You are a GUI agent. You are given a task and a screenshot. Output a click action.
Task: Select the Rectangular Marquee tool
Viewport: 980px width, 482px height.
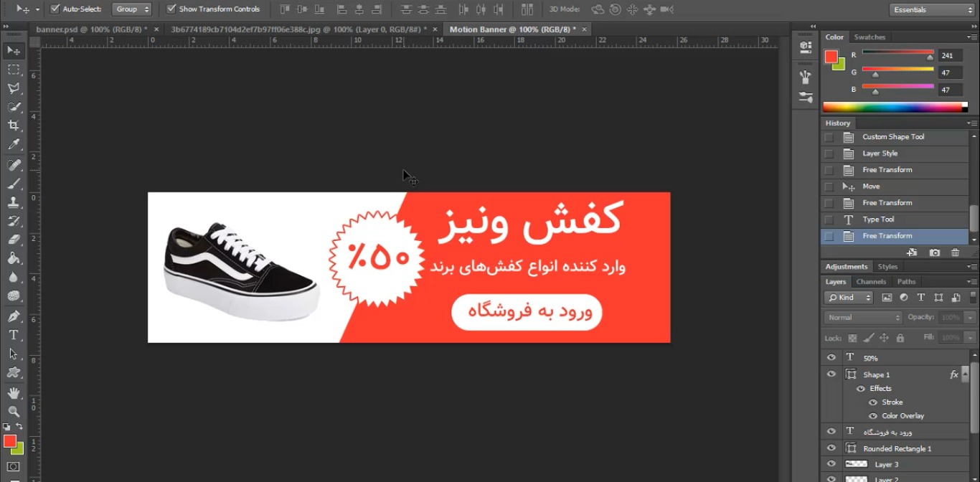[14, 70]
